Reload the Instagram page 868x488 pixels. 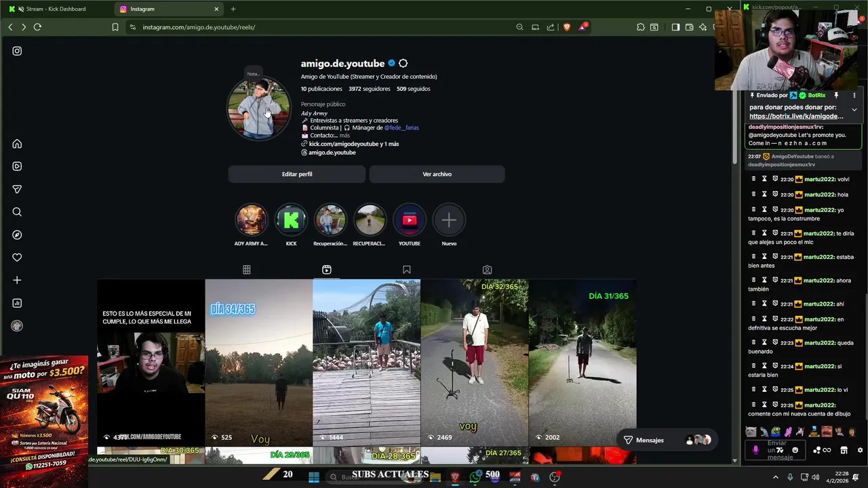pos(37,27)
